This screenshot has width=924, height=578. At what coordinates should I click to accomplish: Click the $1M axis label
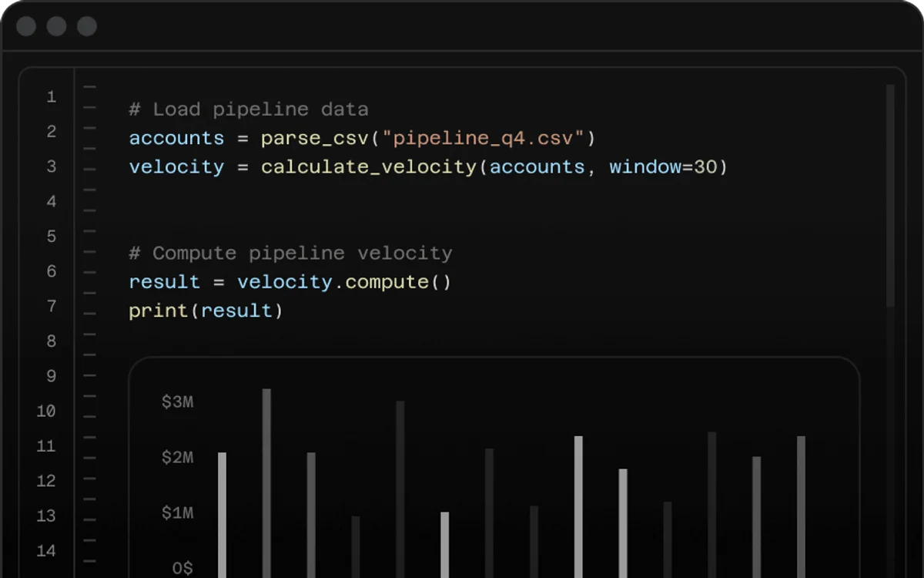(x=177, y=513)
